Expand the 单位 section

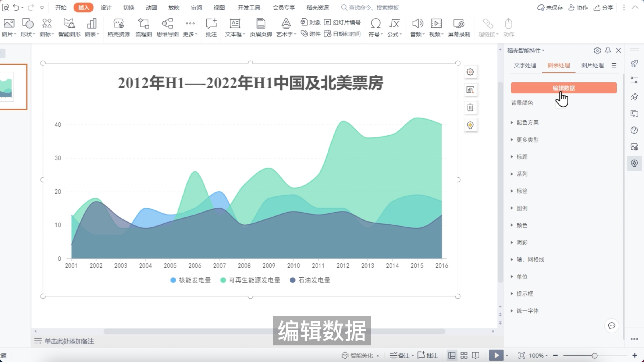pyautogui.click(x=519, y=277)
